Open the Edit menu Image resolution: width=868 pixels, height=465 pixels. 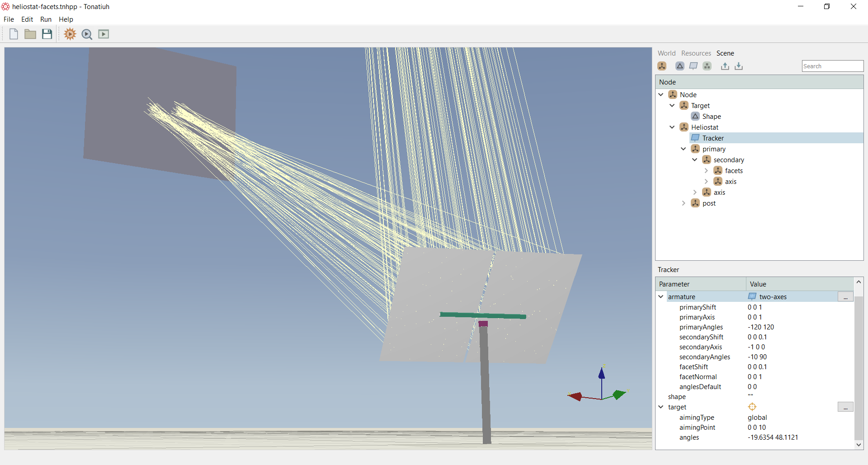[27, 19]
